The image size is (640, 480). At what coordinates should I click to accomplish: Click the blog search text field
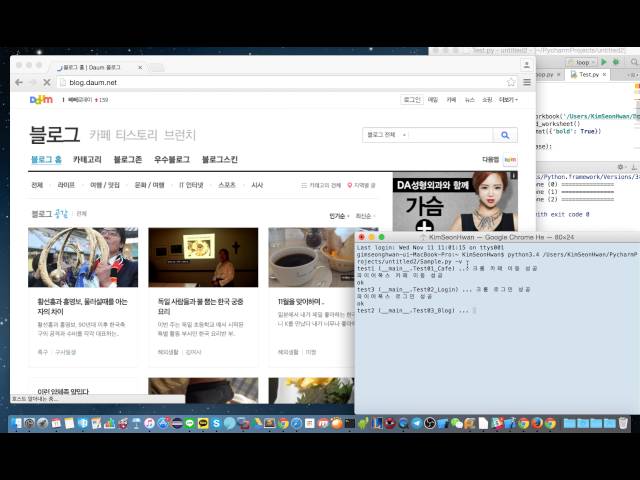(x=451, y=135)
